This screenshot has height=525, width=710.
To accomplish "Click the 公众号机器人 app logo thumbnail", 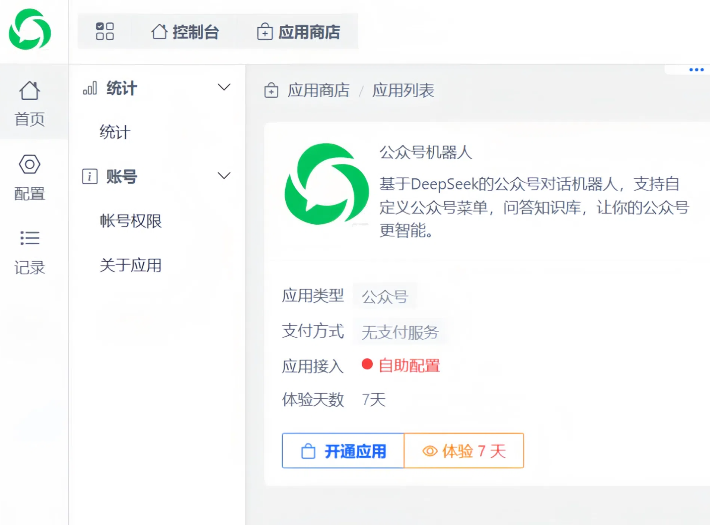I will point(321,187).
